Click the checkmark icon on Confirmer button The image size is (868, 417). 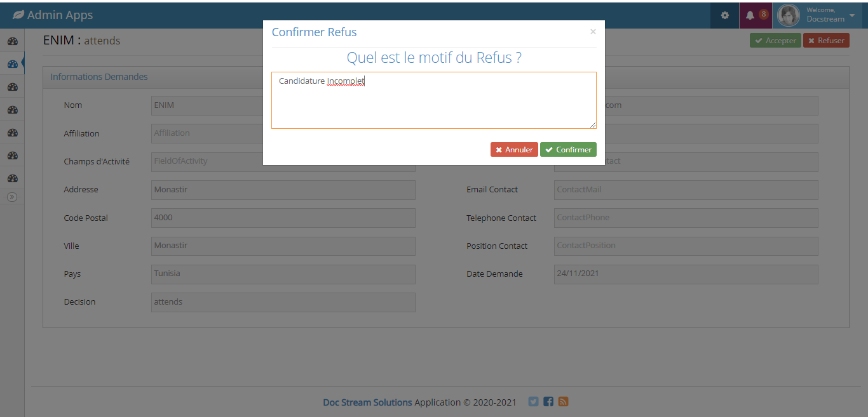pyautogui.click(x=549, y=150)
